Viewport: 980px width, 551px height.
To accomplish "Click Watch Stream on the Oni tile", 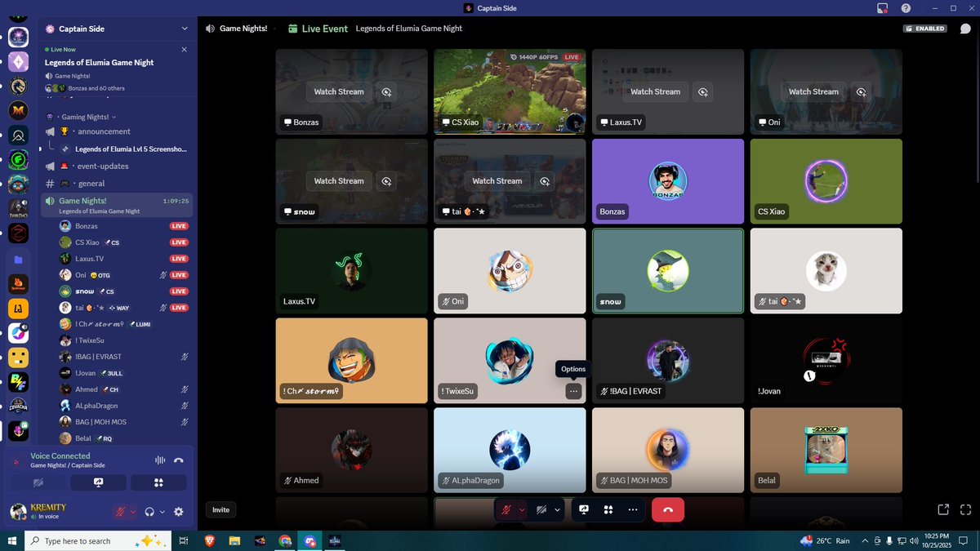I will [813, 91].
